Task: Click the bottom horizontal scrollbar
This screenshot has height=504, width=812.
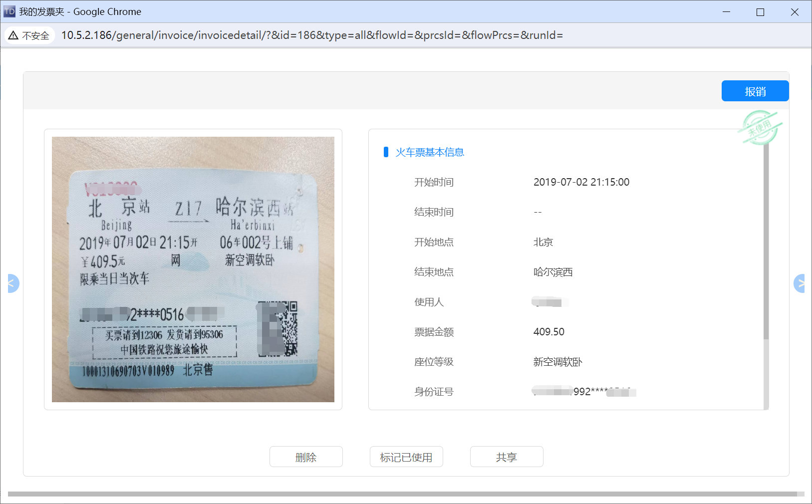Action: (x=402, y=494)
